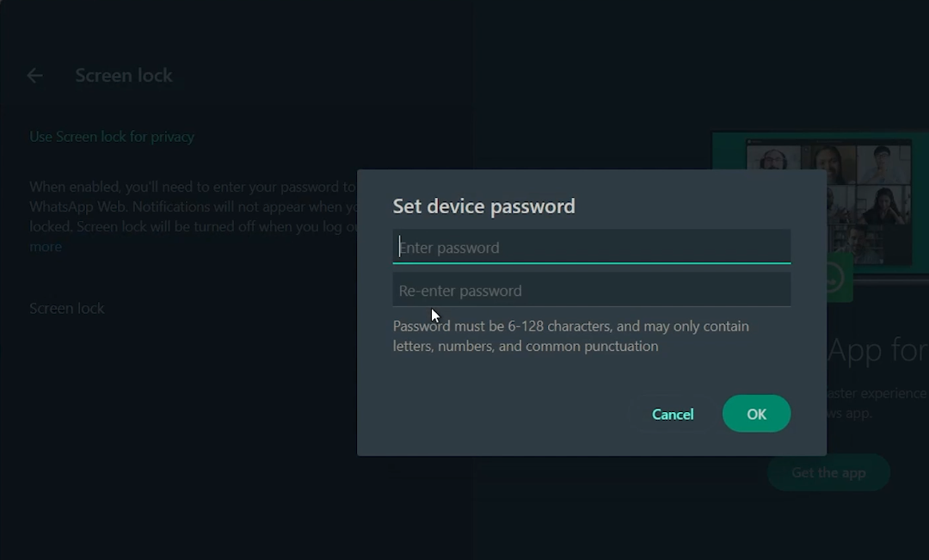Click the Screen lock page header title
The image size is (929, 560).
(124, 76)
